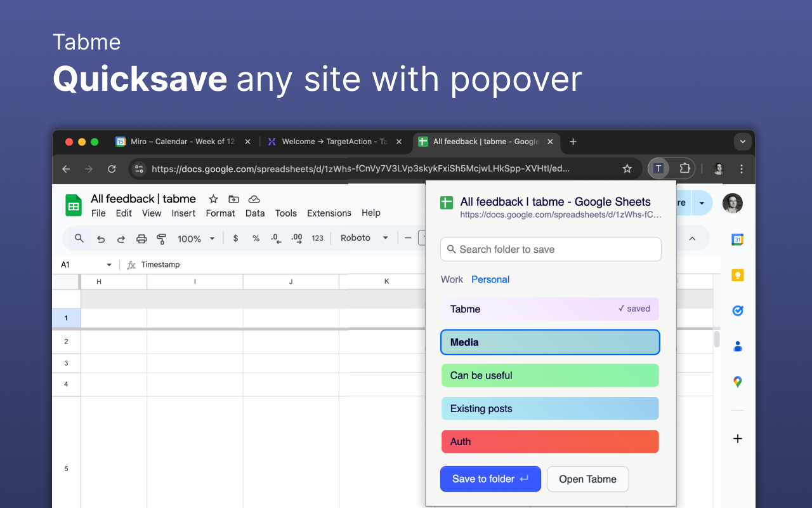The width and height of the screenshot is (812, 508).
Task: Choose the Tabme folder marked saved
Action: (x=550, y=309)
